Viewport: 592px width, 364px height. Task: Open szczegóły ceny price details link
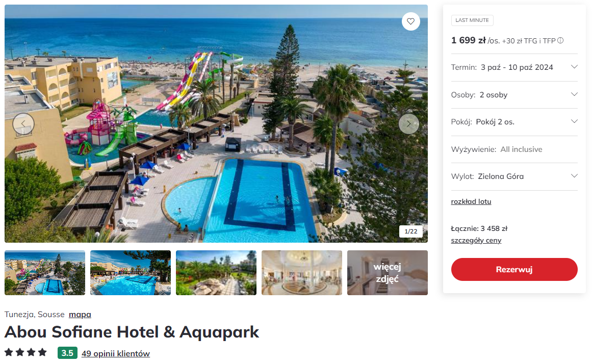tap(476, 241)
